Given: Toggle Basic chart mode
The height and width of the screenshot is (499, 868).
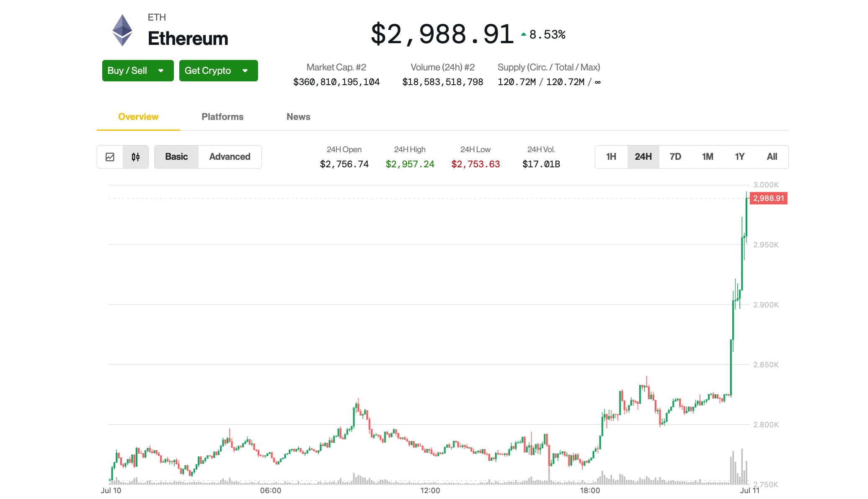Looking at the screenshot, I should [x=176, y=156].
